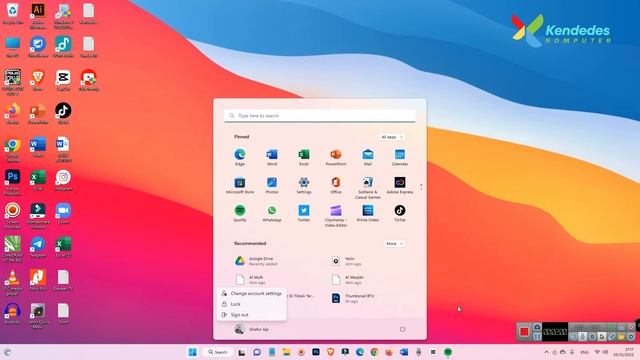The image size is (640, 360).
Task: Open Word from the taskbar
Action: [404, 352]
